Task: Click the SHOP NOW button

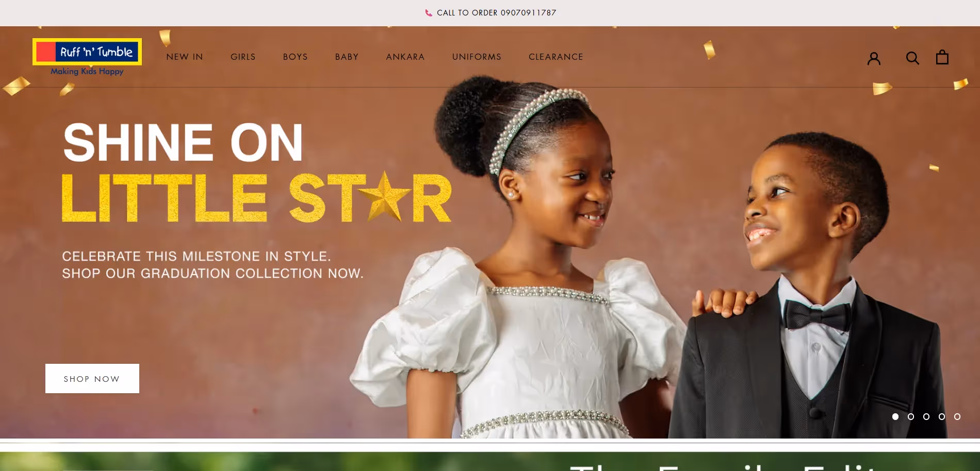Action: 92,379
